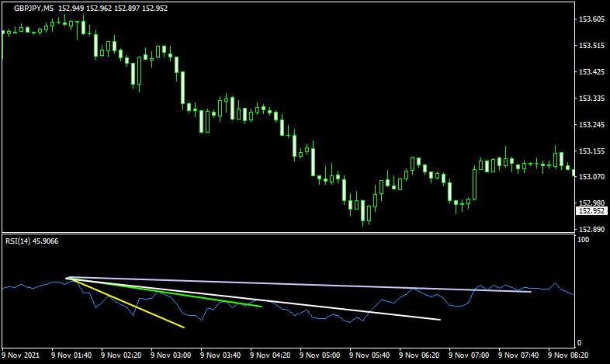Click price level 153.515 on the scale
The height and width of the screenshot is (364, 610).
(591, 46)
